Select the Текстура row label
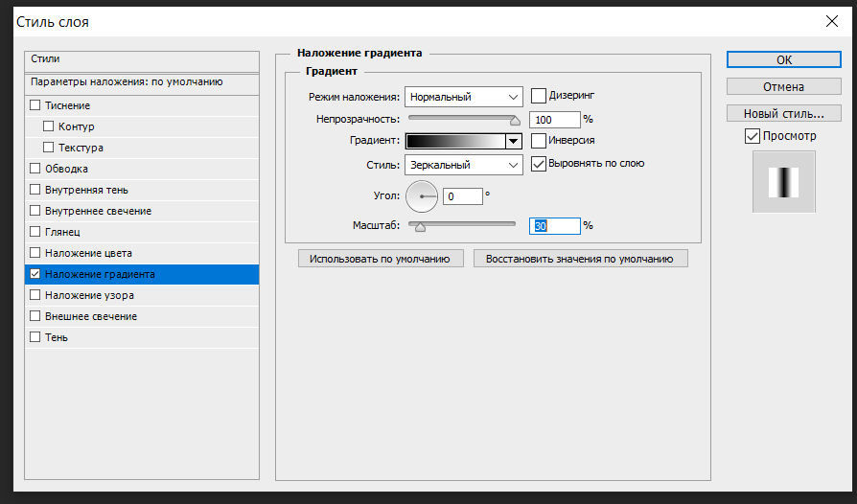857x504 pixels. click(x=81, y=148)
